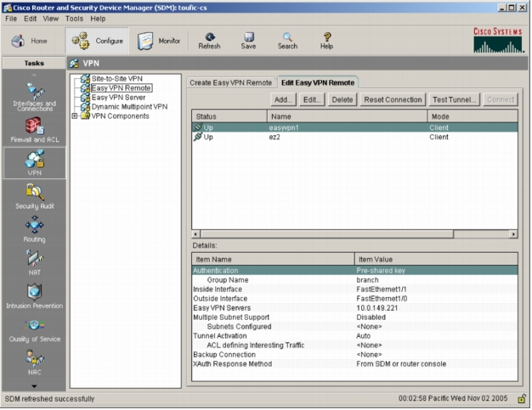
Task: Select the VPN task icon
Action: pos(34,163)
